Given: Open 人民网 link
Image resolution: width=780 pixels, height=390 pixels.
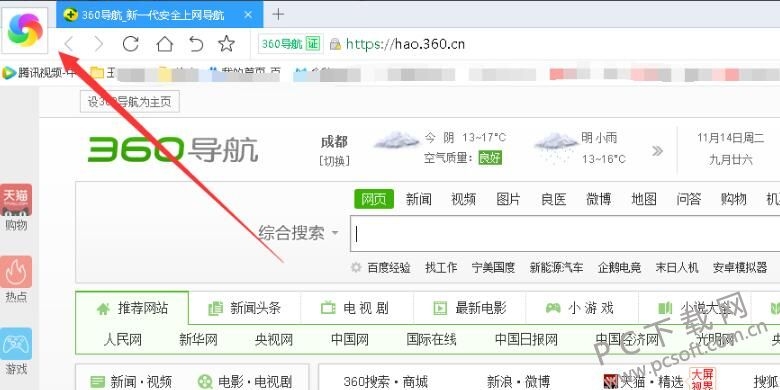Looking at the screenshot, I should click(x=122, y=340).
